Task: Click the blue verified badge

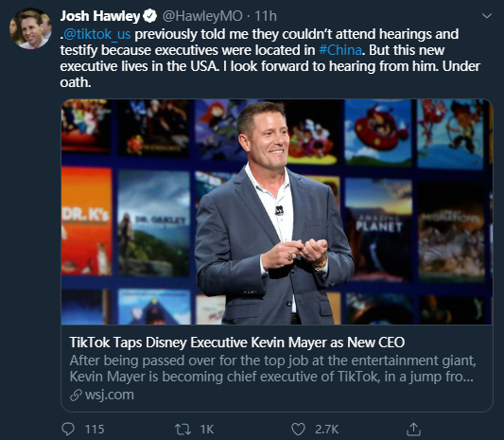Action: (x=149, y=16)
